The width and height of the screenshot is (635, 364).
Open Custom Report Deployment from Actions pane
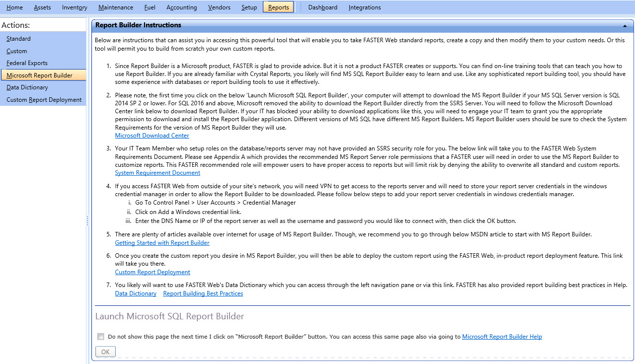(43, 100)
